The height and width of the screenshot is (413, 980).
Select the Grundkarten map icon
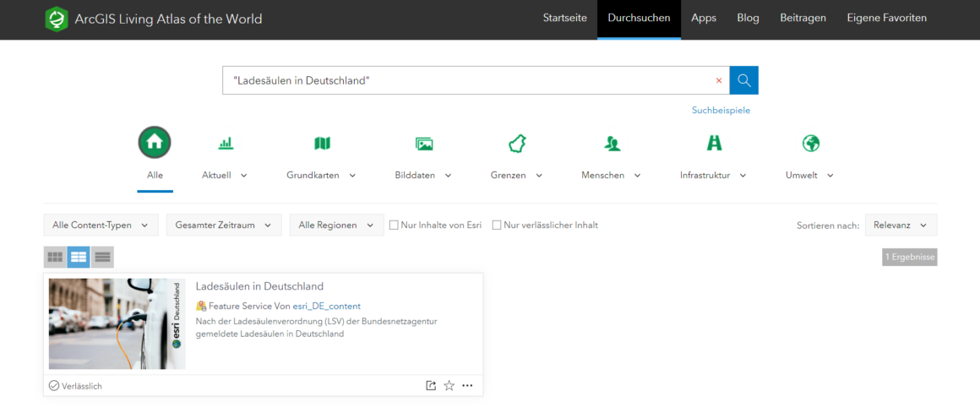point(322,144)
